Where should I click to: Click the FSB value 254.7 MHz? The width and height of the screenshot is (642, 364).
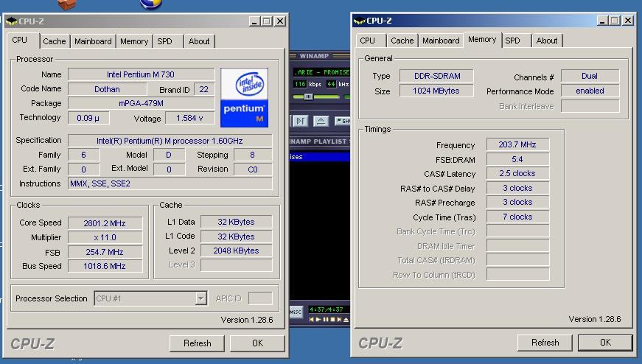coord(105,252)
